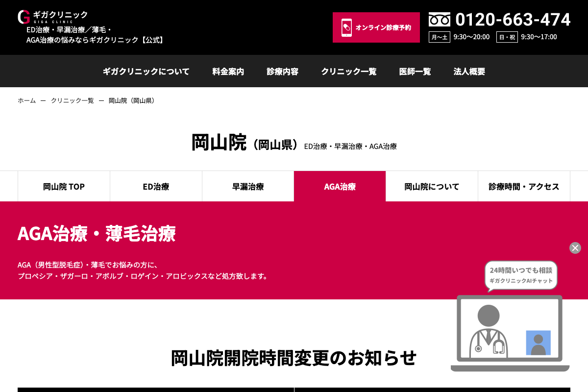The image size is (588, 392).
Task: Select the 診療時間・アクセス tab
Action: coord(524,186)
